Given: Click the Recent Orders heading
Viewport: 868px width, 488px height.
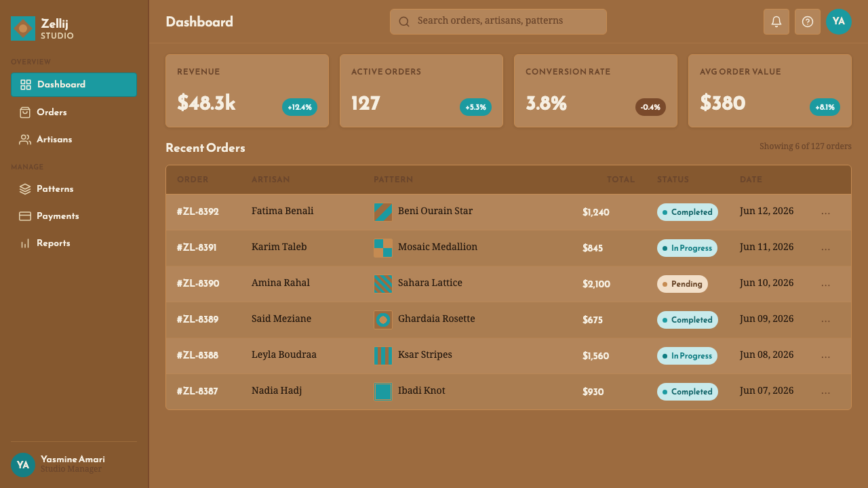Looking at the screenshot, I should (x=205, y=148).
